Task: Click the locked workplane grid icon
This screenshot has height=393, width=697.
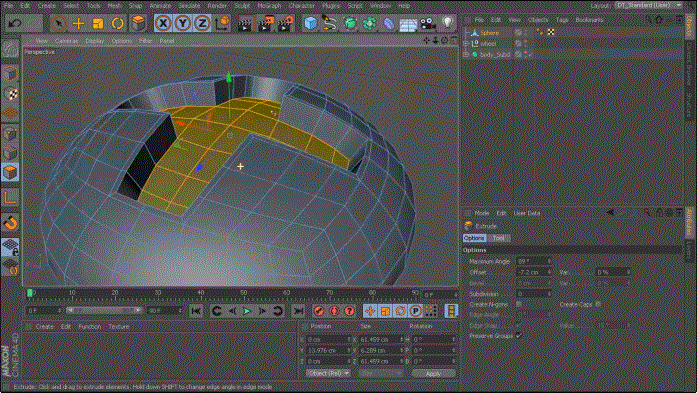Action: (10, 247)
